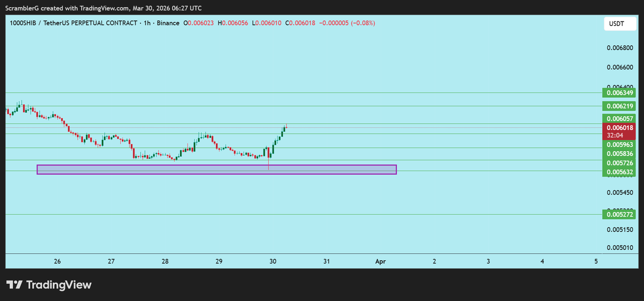644x301 pixels.
Task: Select the green 0.005836 price label
Action: [x=620, y=154]
